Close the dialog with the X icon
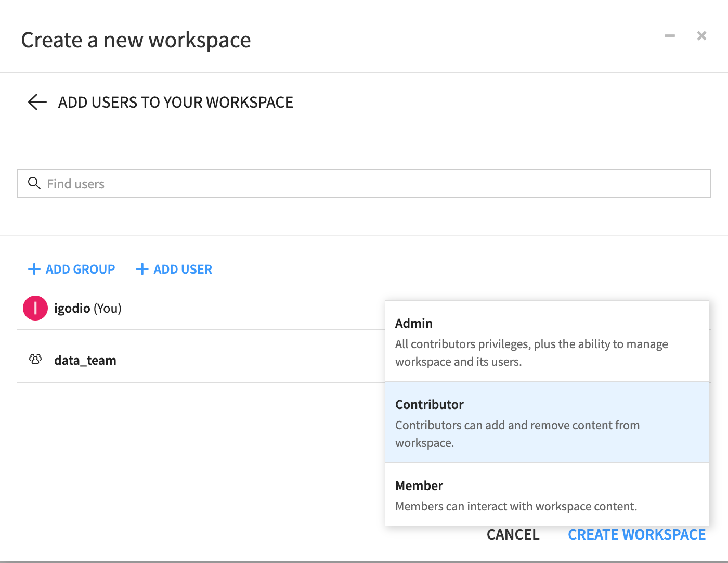728x563 pixels. pos(701,36)
